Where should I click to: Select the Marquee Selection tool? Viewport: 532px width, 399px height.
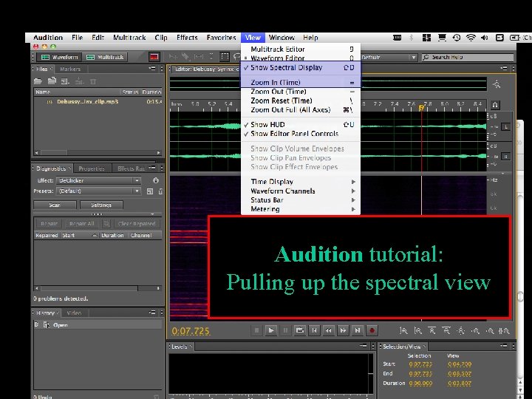coord(225,57)
